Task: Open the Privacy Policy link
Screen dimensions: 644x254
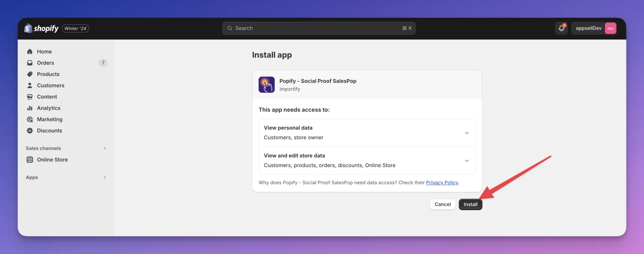Action: click(x=442, y=183)
